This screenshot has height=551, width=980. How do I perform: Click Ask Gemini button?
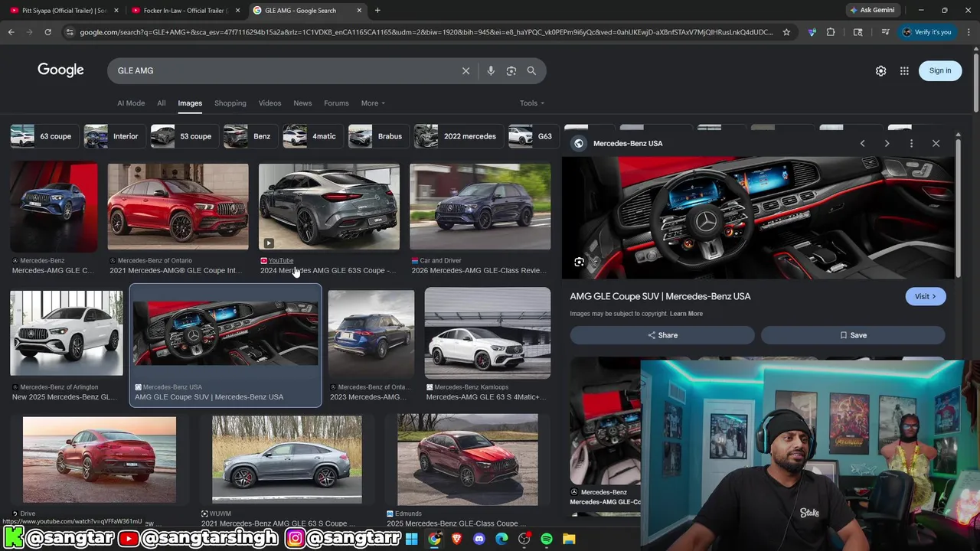coord(871,10)
